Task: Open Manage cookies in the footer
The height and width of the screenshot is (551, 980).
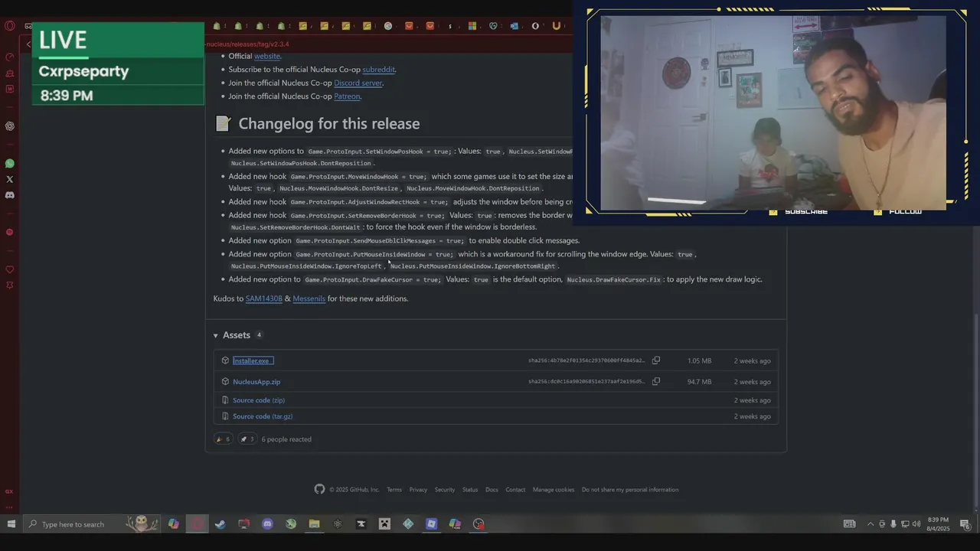Action: 554,490
